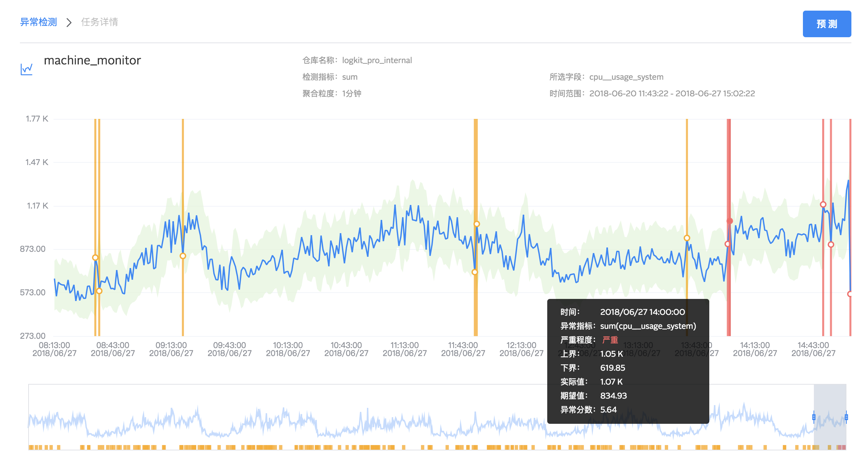
Task: Click the machine_monitor chart icon
Action: (x=27, y=69)
